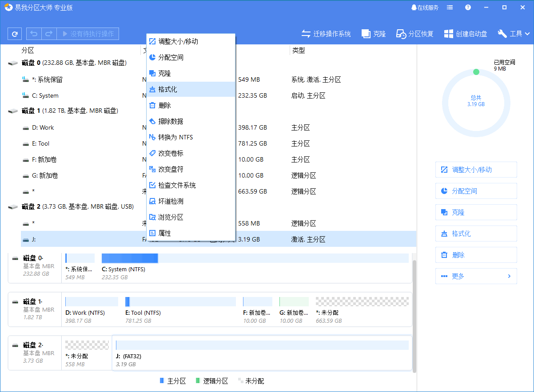Screen dimensions: 534x392
Task: Click the refresh disks icon
Action: tap(15, 33)
